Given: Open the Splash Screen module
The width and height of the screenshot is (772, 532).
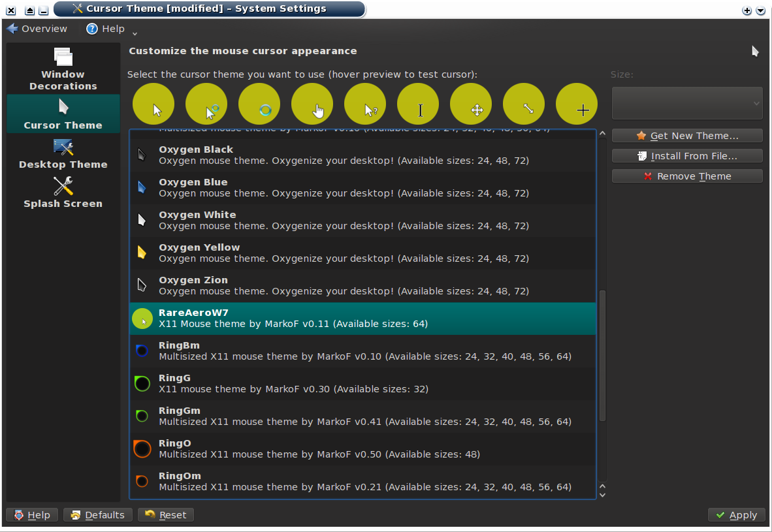Looking at the screenshot, I should tap(63, 193).
